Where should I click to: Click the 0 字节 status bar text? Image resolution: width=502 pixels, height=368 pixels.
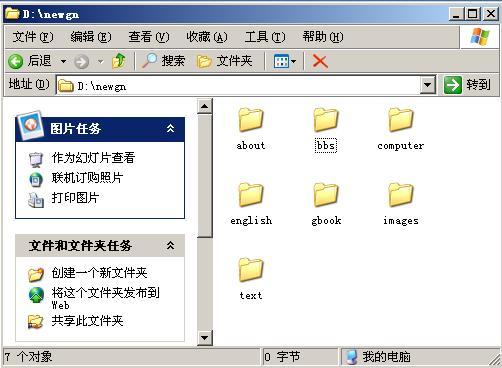tap(282, 357)
